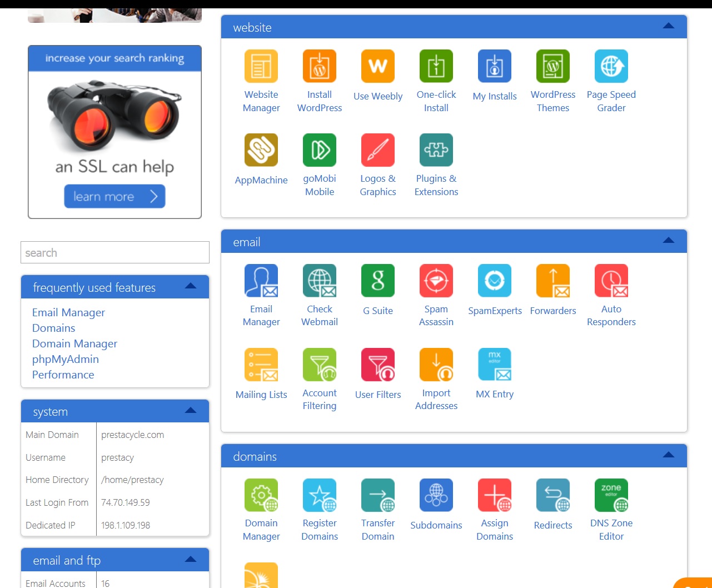Click the phpMyAdmin link in sidebar
712x588 pixels.
pyautogui.click(x=66, y=359)
